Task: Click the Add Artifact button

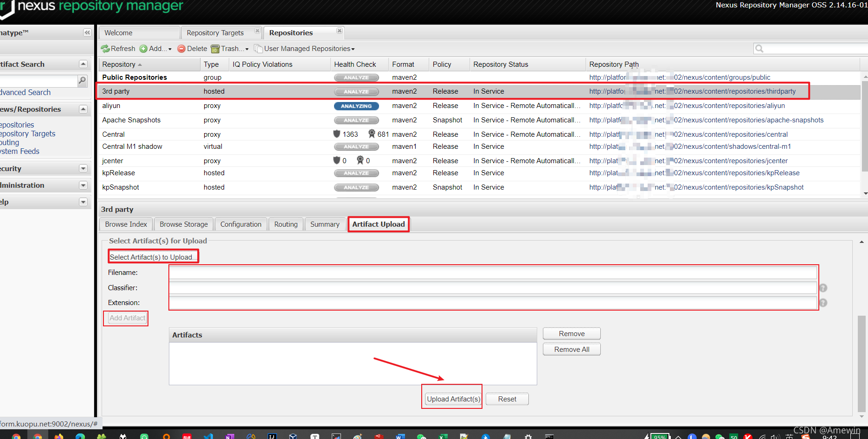Action: (127, 318)
